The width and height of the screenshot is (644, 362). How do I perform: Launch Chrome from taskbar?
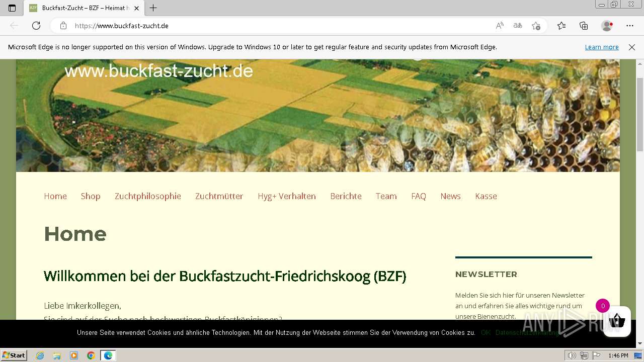pyautogui.click(x=91, y=355)
